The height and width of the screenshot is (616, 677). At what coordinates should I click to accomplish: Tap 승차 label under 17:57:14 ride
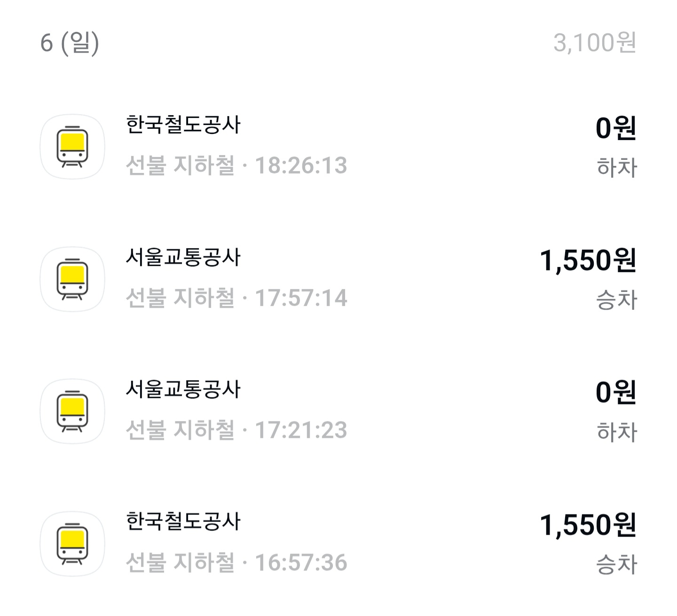pyautogui.click(x=617, y=300)
